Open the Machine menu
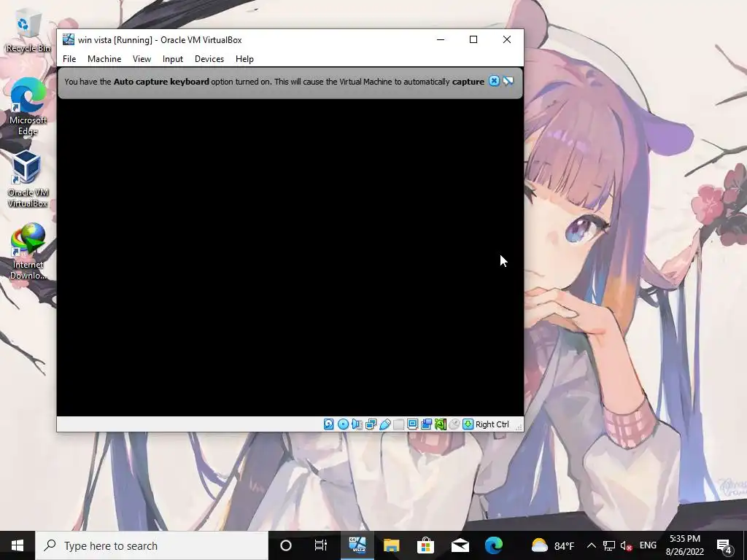 pyautogui.click(x=104, y=59)
